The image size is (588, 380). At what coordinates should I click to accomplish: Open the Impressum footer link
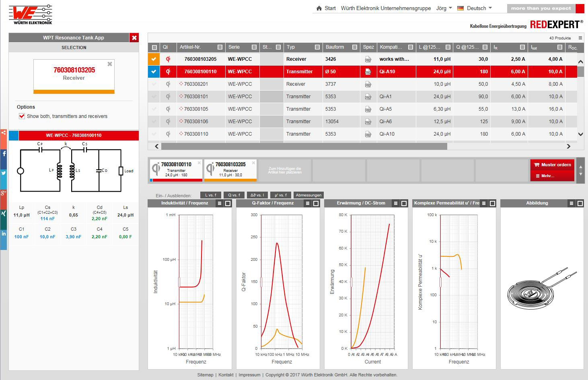pos(249,375)
